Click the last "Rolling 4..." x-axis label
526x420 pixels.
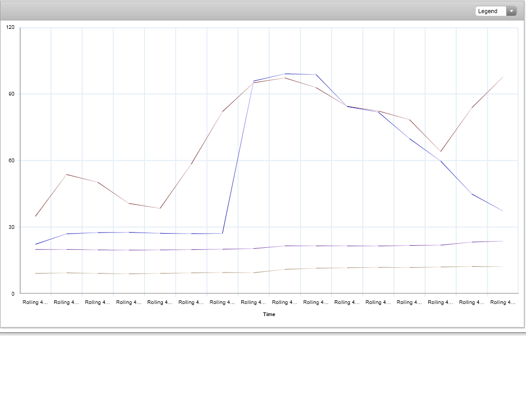tap(503, 302)
